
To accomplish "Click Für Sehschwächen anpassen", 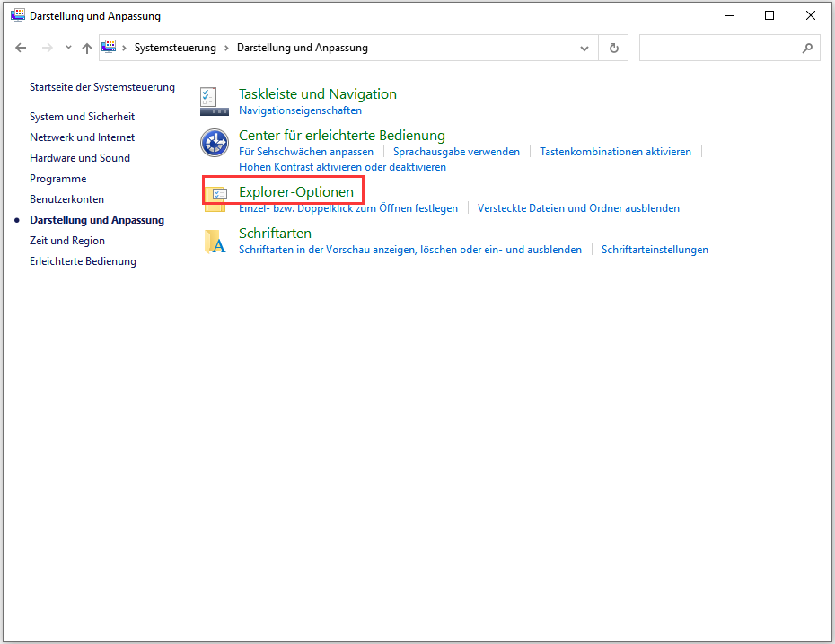I will coord(306,152).
